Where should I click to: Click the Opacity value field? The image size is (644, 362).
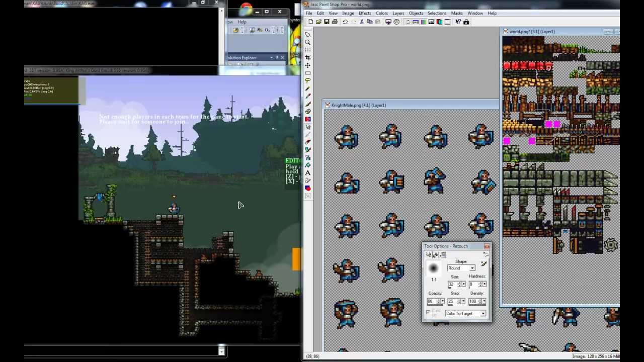pyautogui.click(x=432, y=301)
